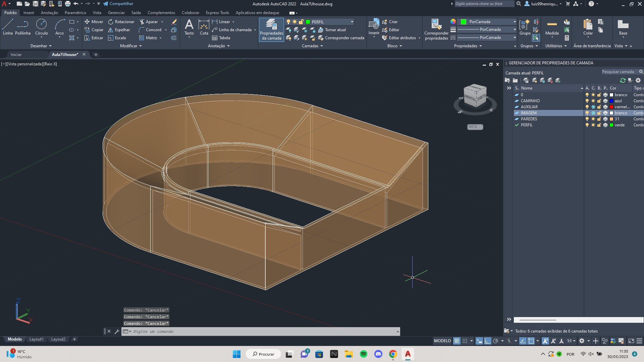Open the Inserir ribbon tab
The width and height of the screenshot is (644, 362).
29,13
